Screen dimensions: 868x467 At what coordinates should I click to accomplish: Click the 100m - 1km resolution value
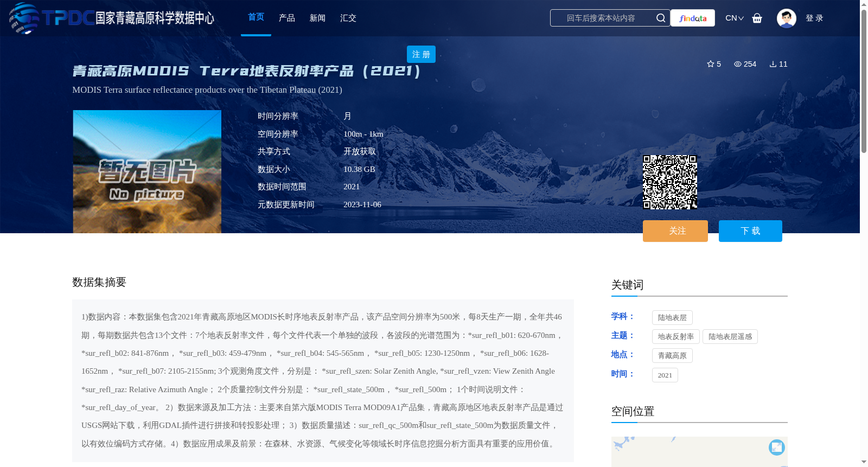pyautogui.click(x=363, y=134)
